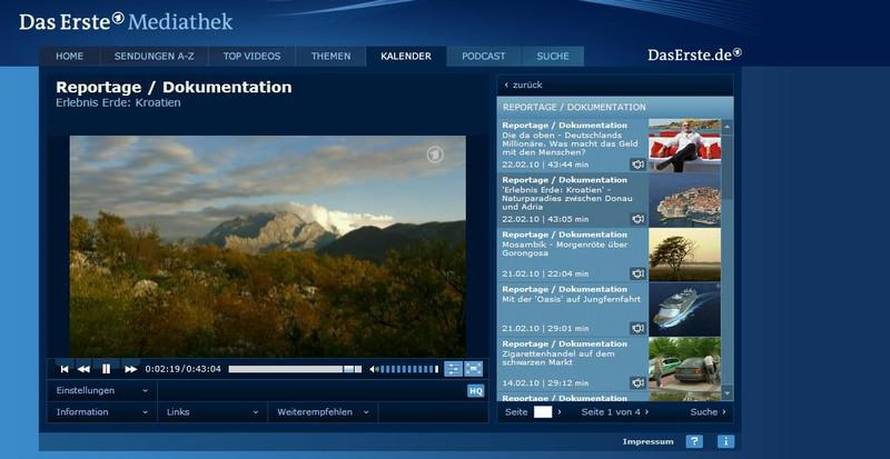Select 'Erlebnis Erde: Kroatien' list entry

pos(567,199)
